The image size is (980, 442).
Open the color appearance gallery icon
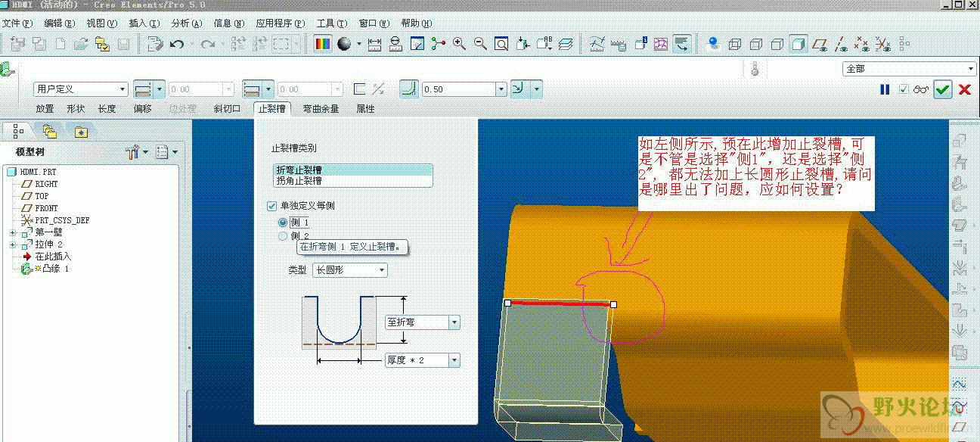click(x=323, y=44)
